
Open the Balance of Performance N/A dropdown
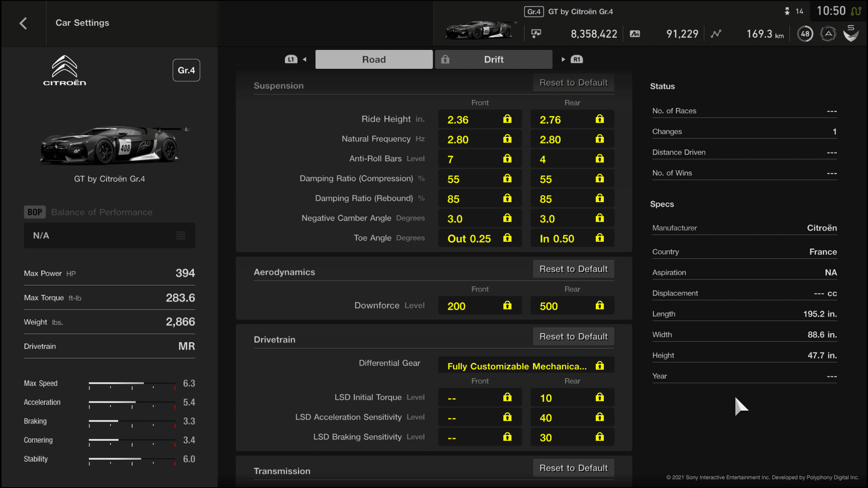pos(109,235)
